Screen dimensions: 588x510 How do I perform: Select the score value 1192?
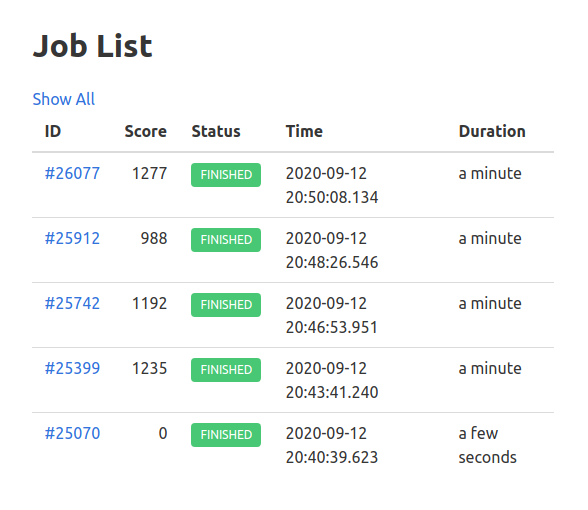click(x=150, y=303)
